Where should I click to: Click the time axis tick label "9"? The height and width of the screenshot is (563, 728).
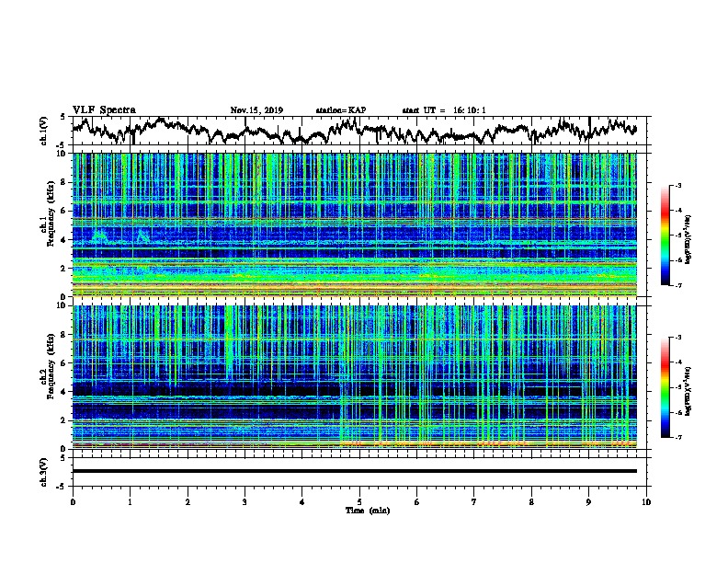click(588, 501)
